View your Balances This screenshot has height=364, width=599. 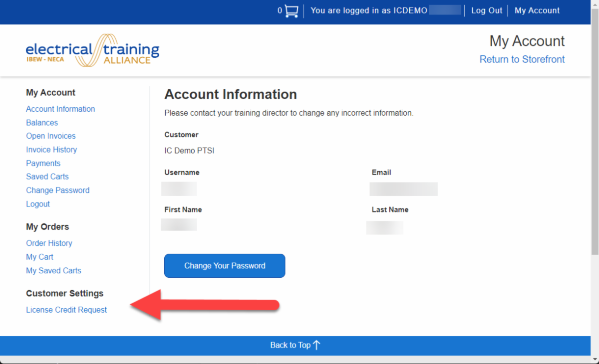42,122
